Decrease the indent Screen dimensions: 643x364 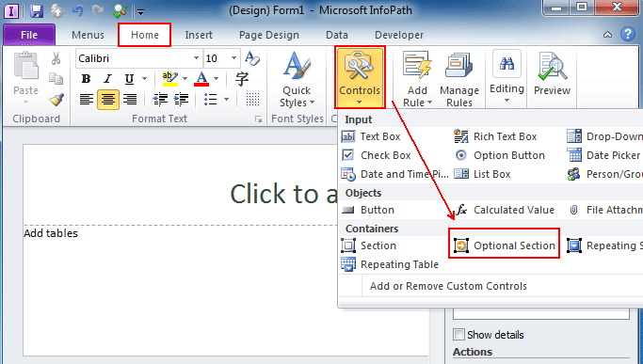coord(160,100)
